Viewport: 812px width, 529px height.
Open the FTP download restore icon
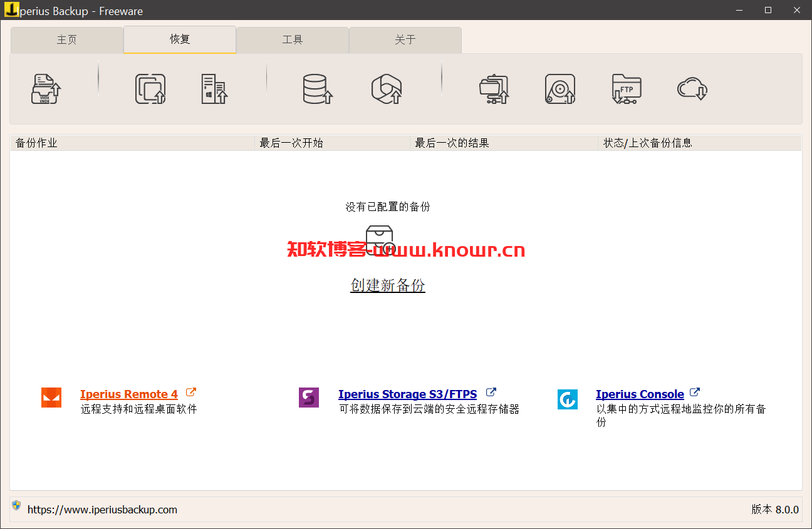[x=627, y=89]
